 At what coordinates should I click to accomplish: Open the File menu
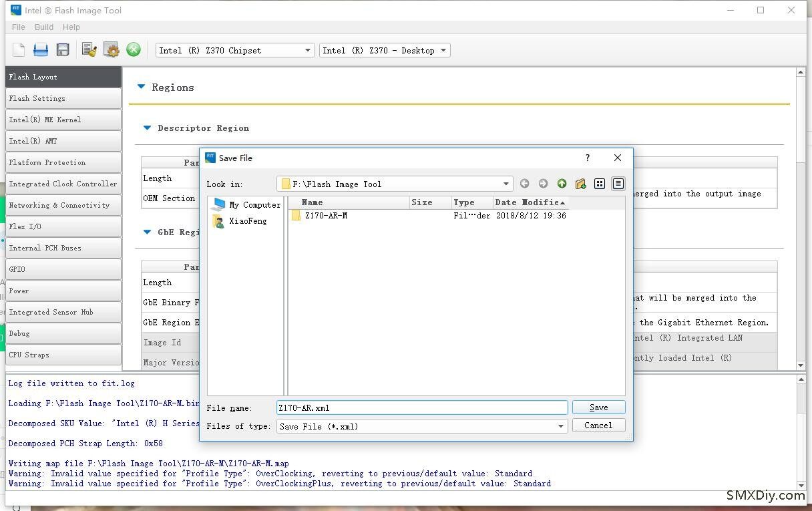pos(19,27)
